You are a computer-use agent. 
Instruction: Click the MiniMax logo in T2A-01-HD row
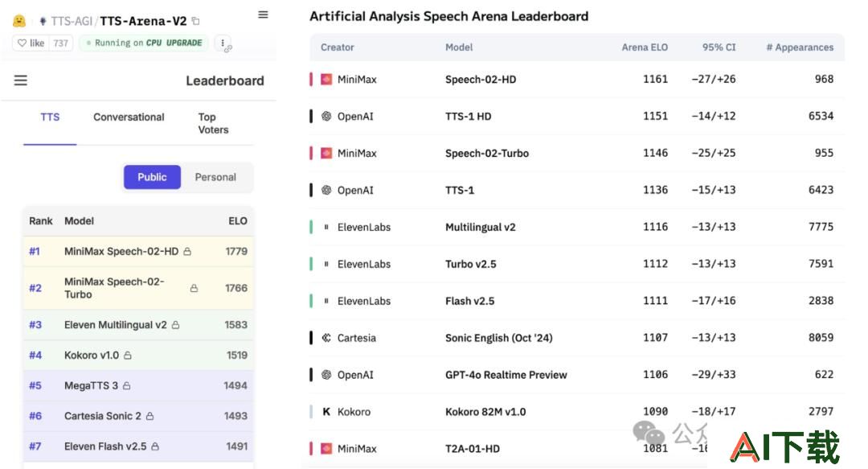326,449
